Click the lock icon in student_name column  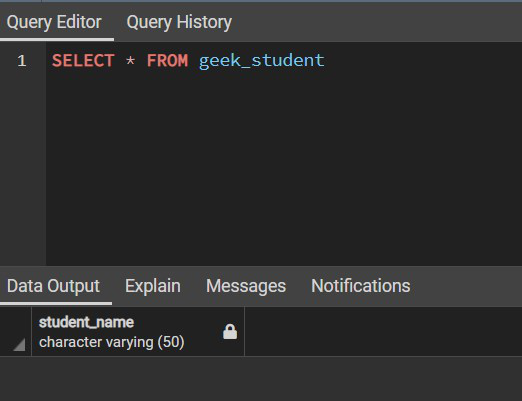tap(230, 332)
